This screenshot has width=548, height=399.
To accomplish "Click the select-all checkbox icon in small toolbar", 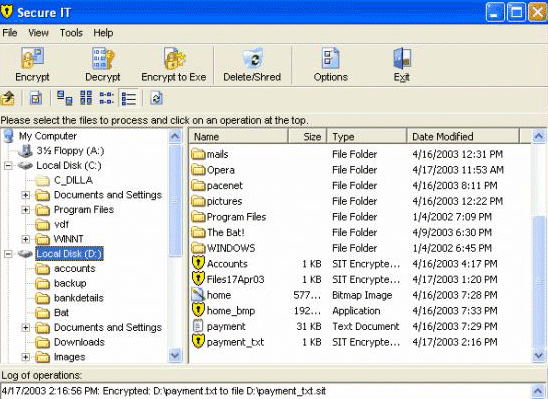I will coord(36,98).
